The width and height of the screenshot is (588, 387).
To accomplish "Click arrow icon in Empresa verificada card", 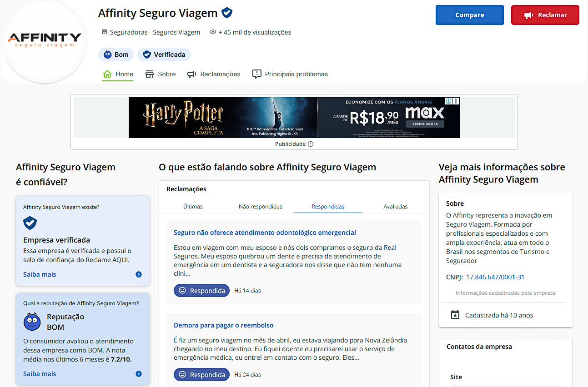I will tap(139, 274).
